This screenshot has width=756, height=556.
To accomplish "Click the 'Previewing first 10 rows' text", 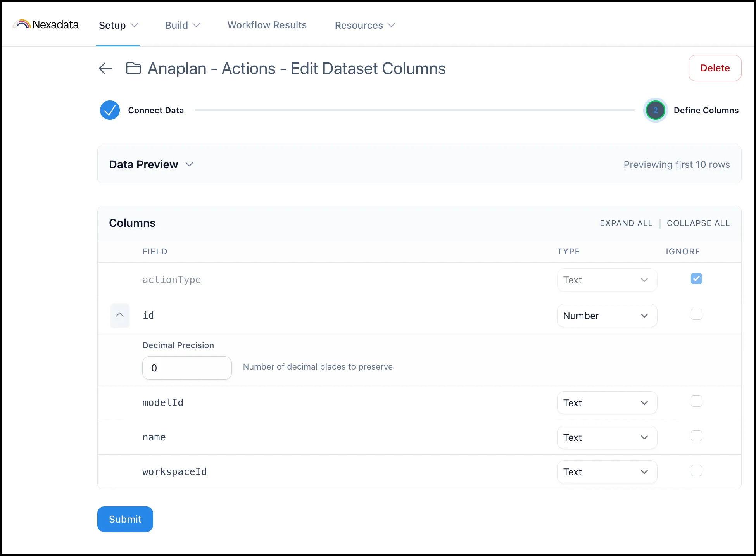I will pos(677,165).
